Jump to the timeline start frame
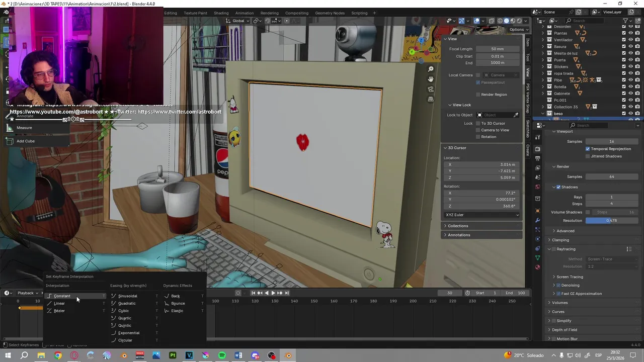Image resolution: width=644 pixels, height=362 pixels. 253,293
